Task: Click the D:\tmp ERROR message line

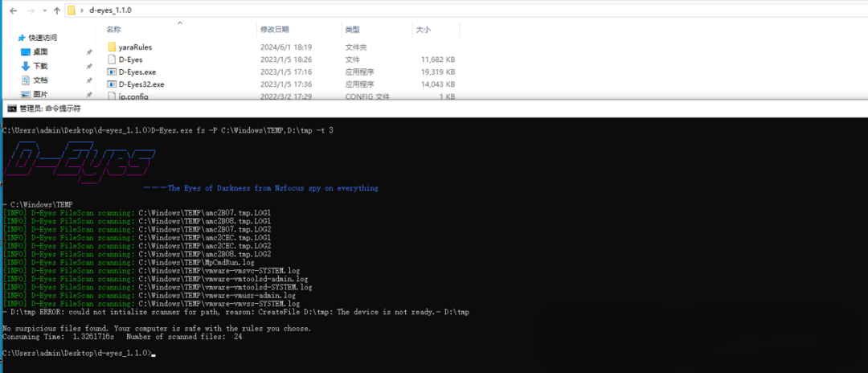Action: [x=235, y=312]
